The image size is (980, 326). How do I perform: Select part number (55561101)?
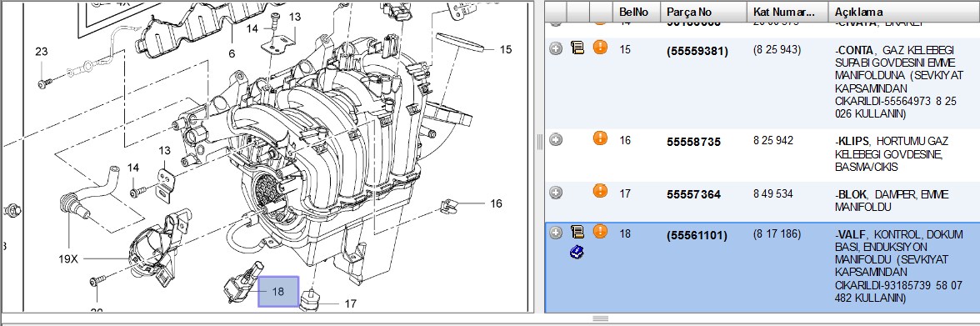coord(697,236)
